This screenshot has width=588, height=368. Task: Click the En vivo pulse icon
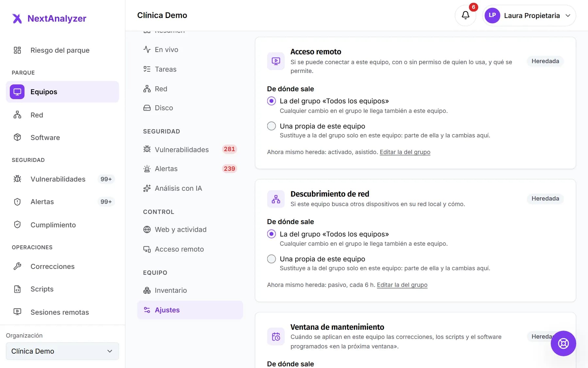[x=147, y=49]
